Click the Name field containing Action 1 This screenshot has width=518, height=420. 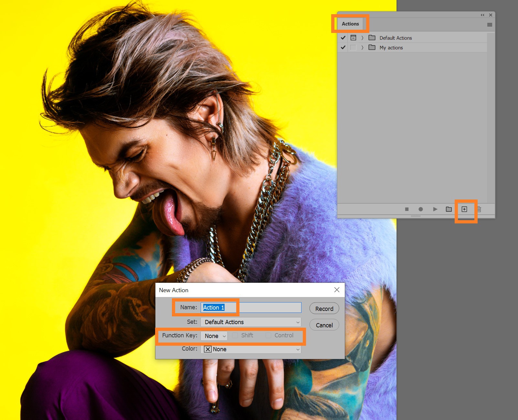(251, 307)
